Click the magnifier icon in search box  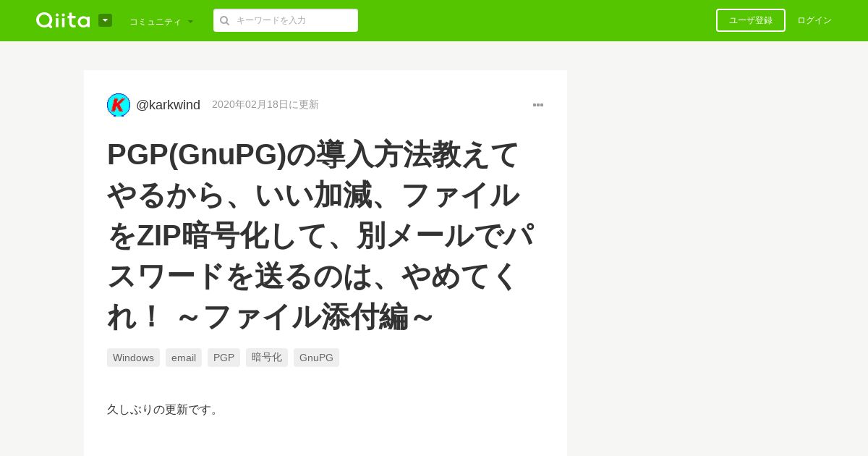225,20
